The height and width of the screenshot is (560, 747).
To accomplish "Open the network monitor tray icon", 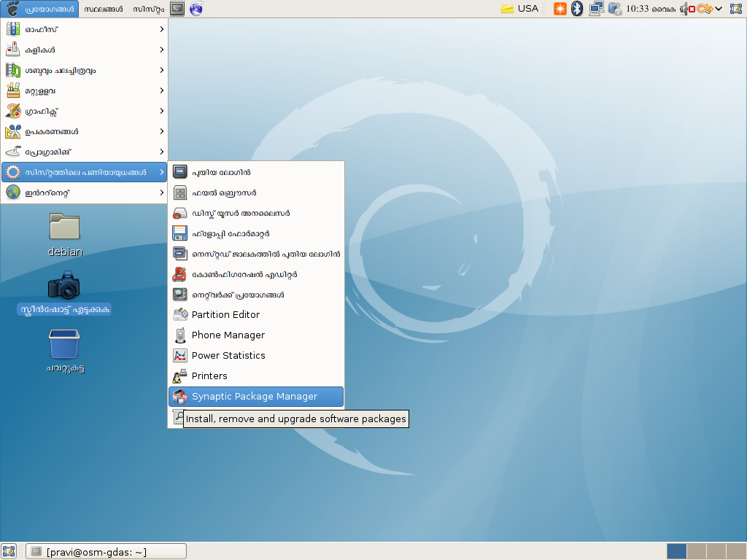I will point(596,9).
